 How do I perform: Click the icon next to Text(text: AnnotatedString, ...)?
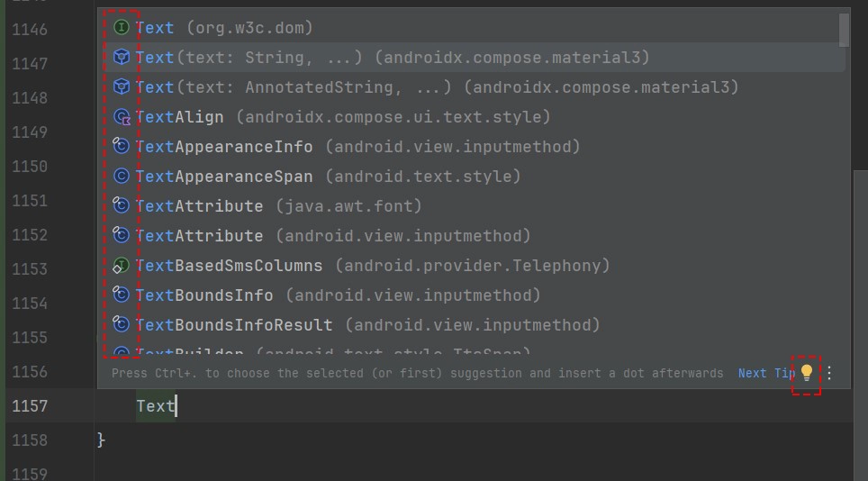tap(122, 86)
